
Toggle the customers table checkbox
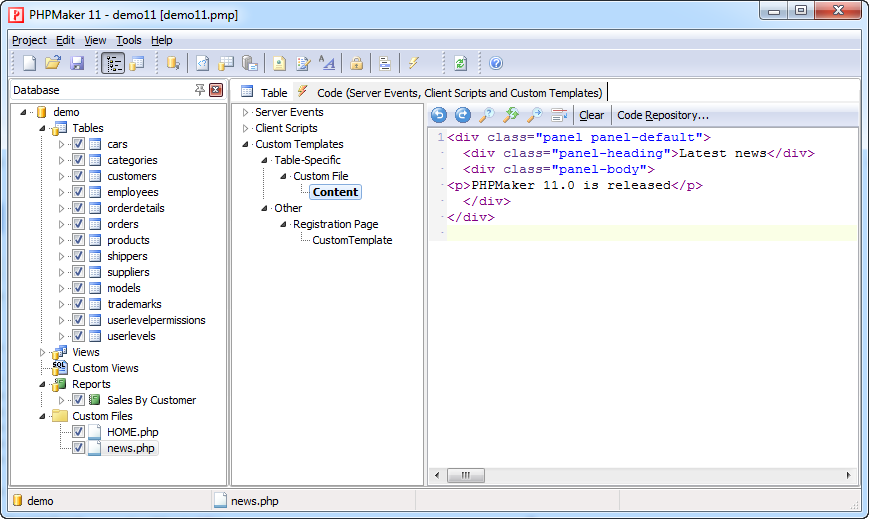click(78, 176)
